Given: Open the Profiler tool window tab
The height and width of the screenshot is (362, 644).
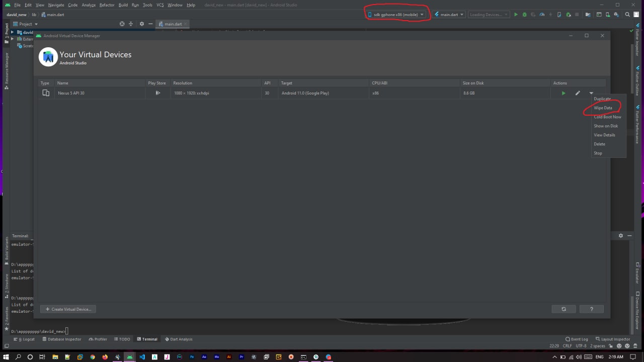Looking at the screenshot, I should [x=98, y=339].
